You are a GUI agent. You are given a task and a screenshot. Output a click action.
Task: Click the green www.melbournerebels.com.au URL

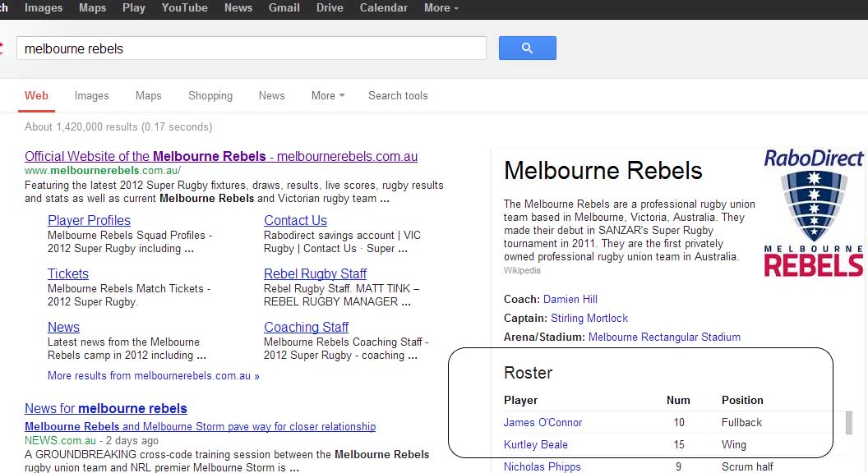103,170
